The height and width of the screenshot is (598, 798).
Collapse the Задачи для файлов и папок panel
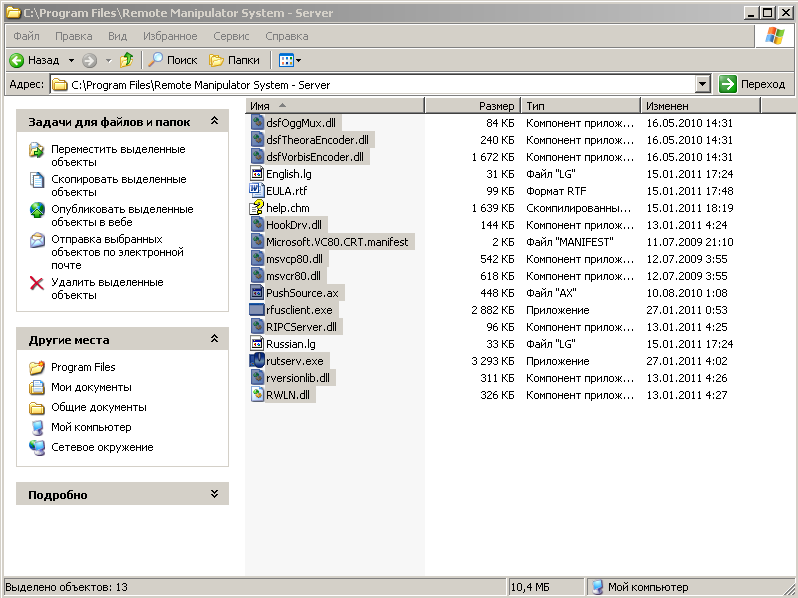point(214,121)
